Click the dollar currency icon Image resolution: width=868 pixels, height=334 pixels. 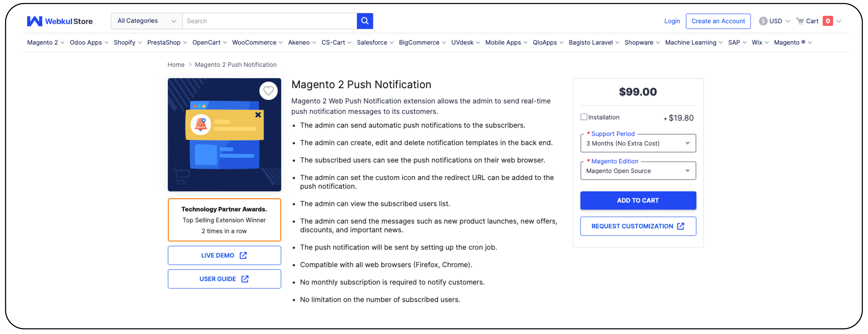click(x=763, y=21)
